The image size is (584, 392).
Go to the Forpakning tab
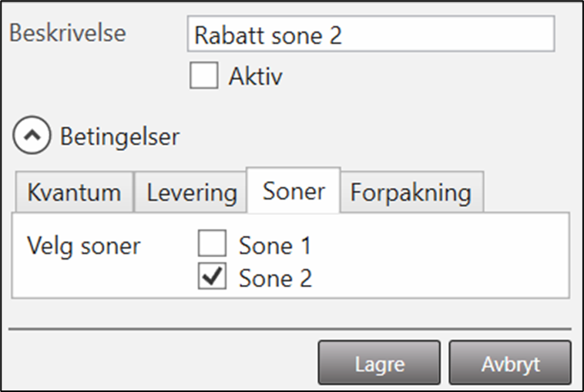point(411,193)
